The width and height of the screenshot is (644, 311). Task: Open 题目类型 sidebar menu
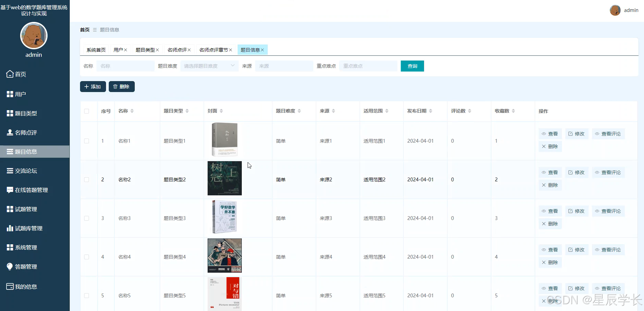35,113
